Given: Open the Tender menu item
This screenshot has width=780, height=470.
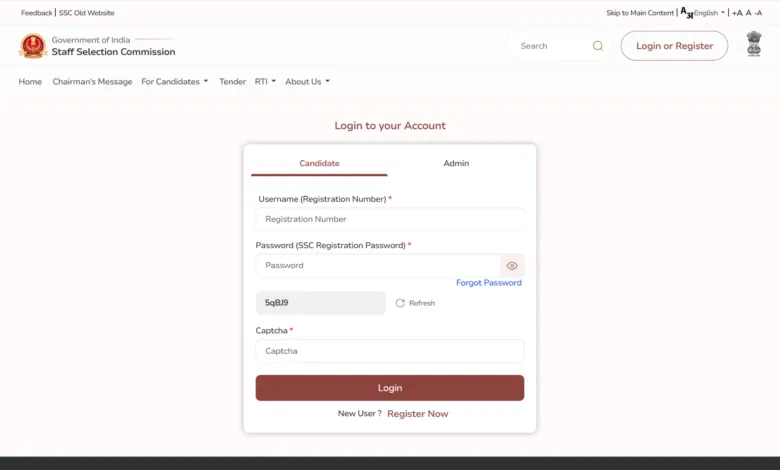Looking at the screenshot, I should pos(232,82).
